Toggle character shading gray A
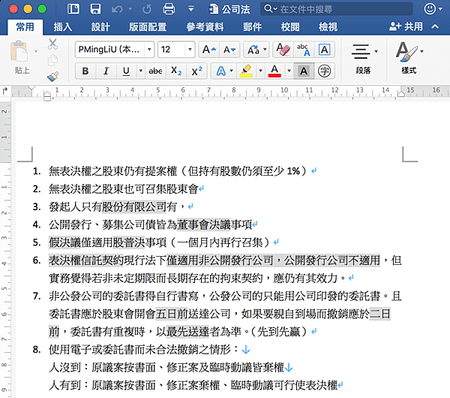 [x=304, y=71]
